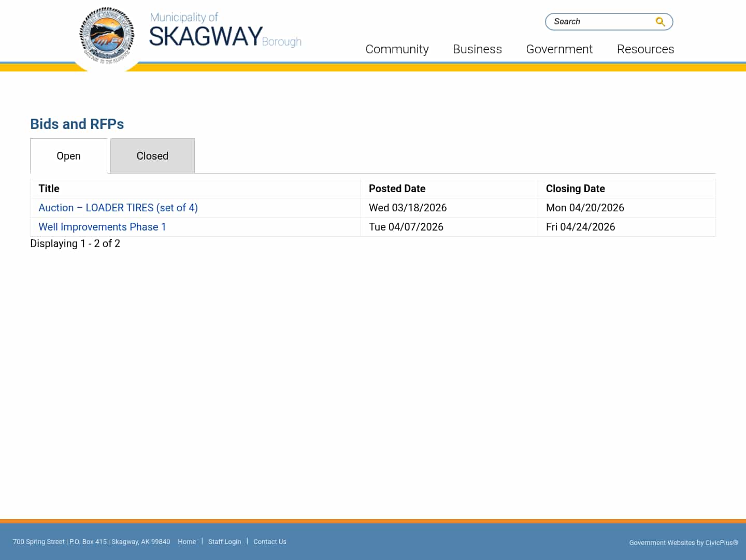
Task: Open the Resources navigation menu
Action: pyautogui.click(x=645, y=49)
